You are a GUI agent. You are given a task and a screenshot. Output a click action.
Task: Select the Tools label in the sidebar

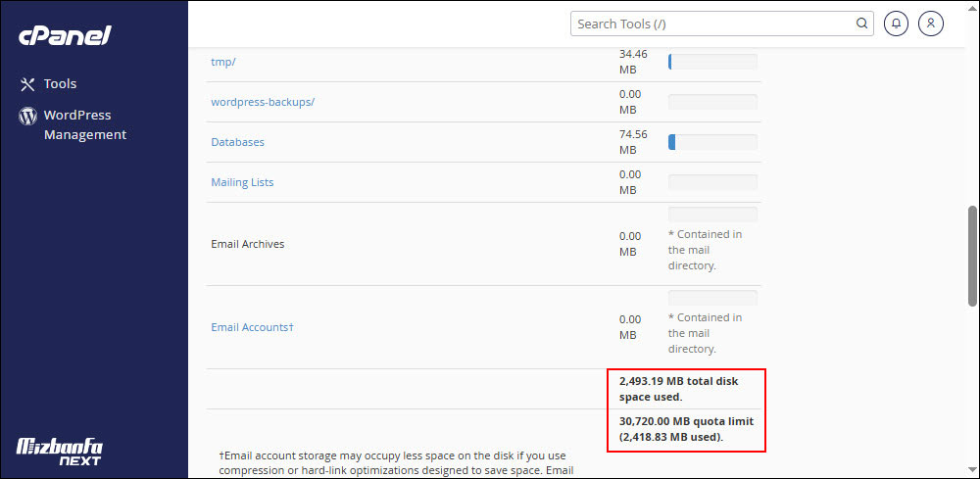(x=60, y=84)
